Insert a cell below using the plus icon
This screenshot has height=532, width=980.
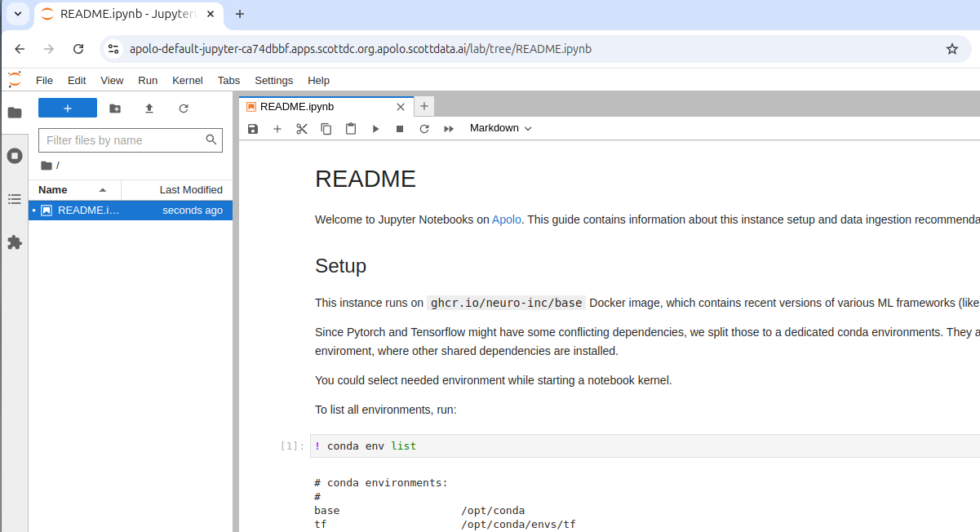(x=277, y=129)
